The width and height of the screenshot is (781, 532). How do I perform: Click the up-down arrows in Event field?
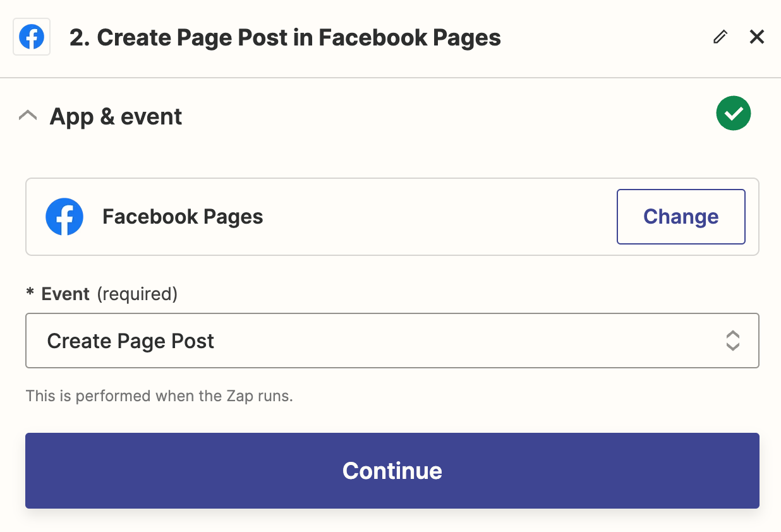[x=732, y=341]
